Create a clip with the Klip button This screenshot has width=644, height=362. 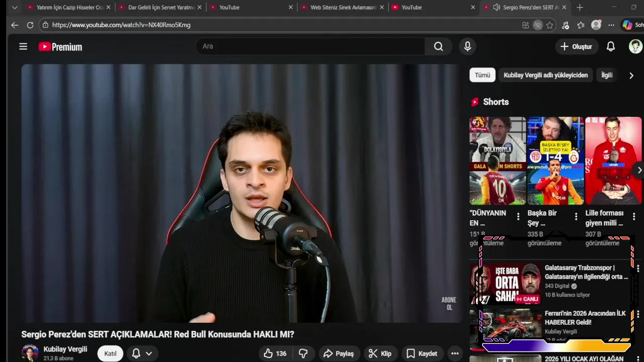[x=380, y=353]
